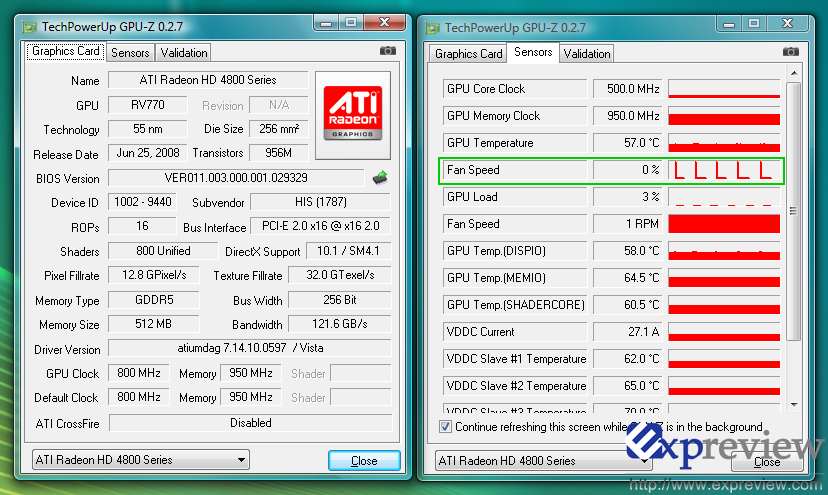Click the Fan Speed RPM graph
828x495 pixels.
[x=724, y=223]
